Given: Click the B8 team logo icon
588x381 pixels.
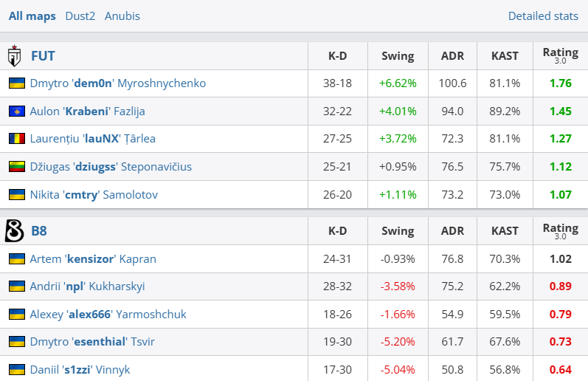Looking at the screenshot, I should 14,231.
